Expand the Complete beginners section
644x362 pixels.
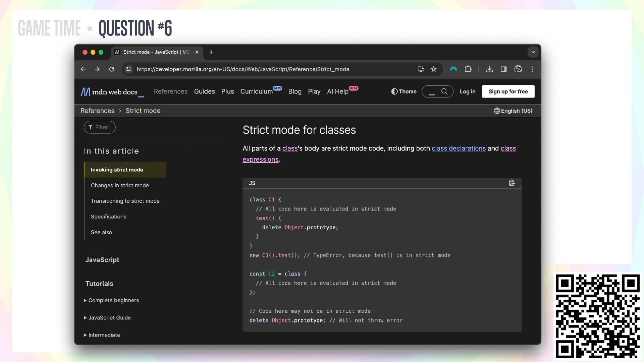click(111, 300)
